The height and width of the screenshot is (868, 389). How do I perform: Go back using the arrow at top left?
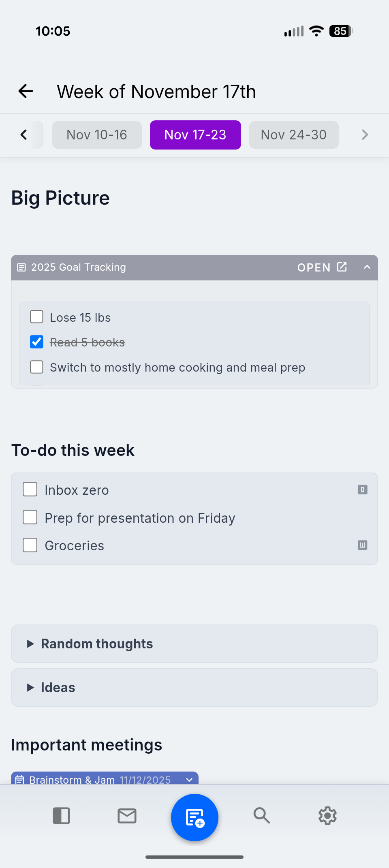[x=26, y=91]
